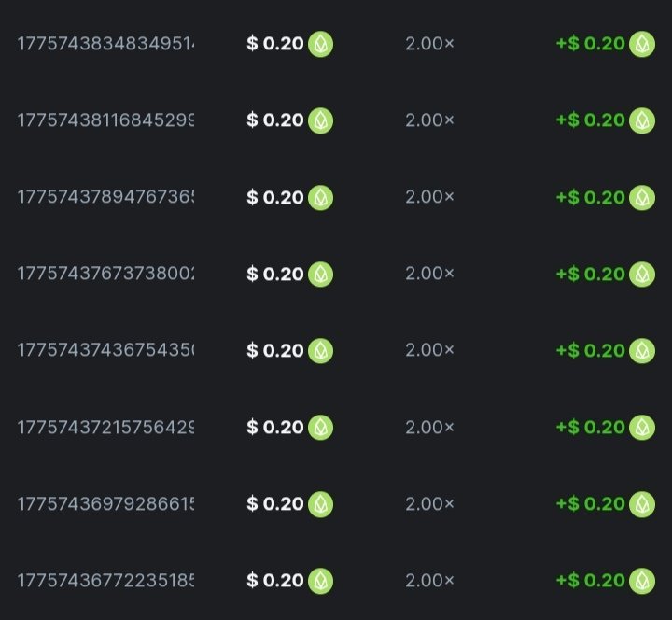Click bet amount coin icon in row 1775743677223518
672x620 pixels.
click(320, 580)
